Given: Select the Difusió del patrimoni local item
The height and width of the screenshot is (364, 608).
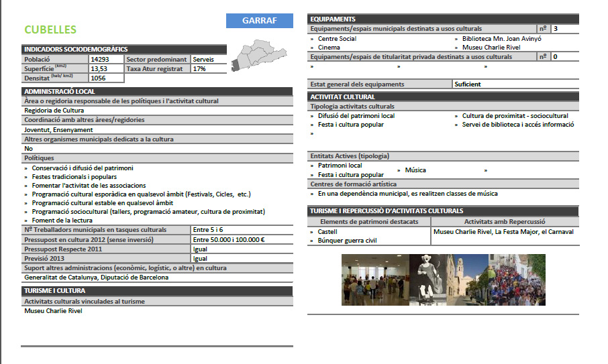Looking at the screenshot, I should pyautogui.click(x=356, y=116).
